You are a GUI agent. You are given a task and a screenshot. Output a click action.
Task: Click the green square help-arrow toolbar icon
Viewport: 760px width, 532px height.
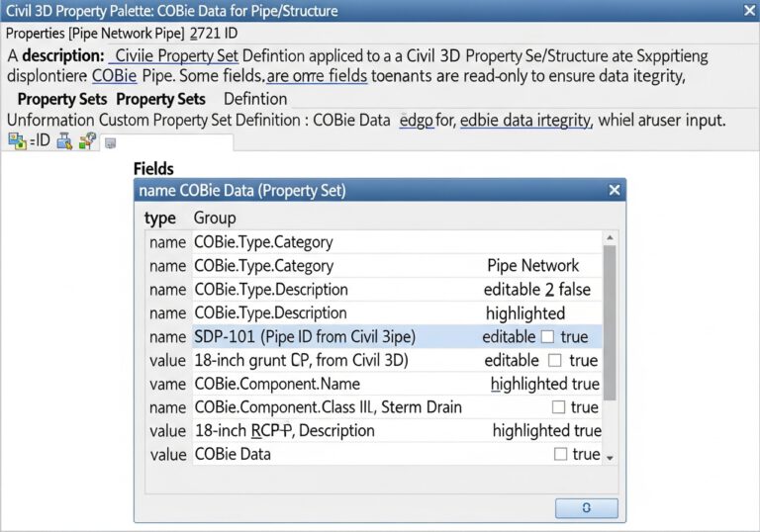click(x=88, y=141)
